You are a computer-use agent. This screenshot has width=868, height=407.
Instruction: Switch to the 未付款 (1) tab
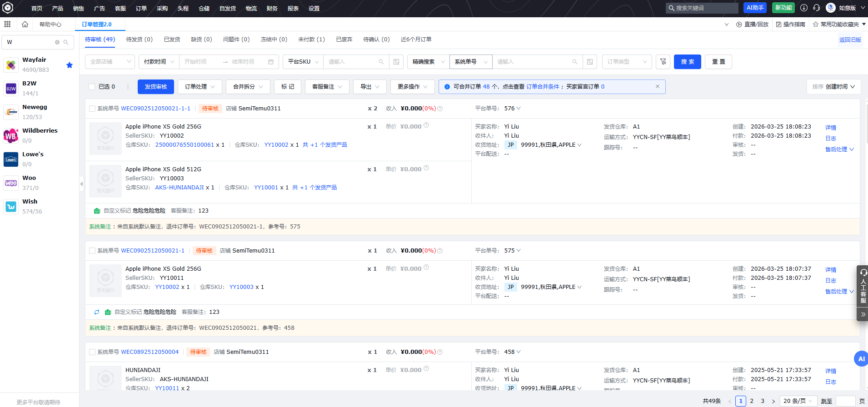[311, 40]
